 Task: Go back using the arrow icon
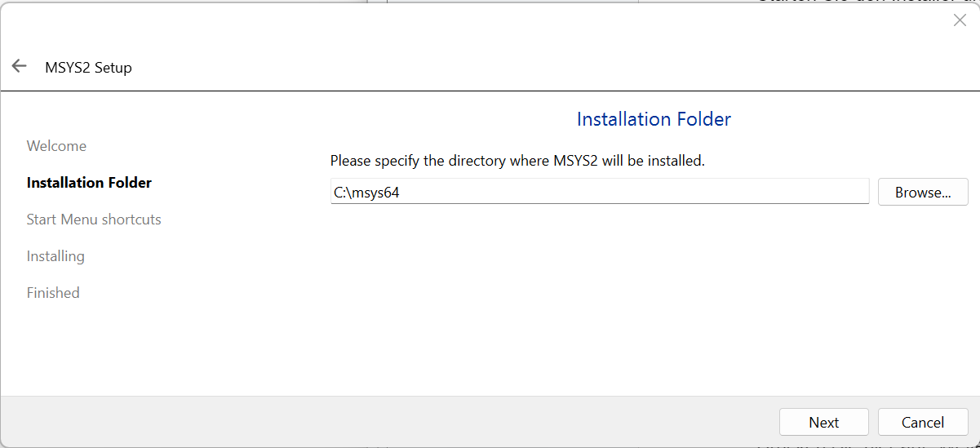coord(20,66)
